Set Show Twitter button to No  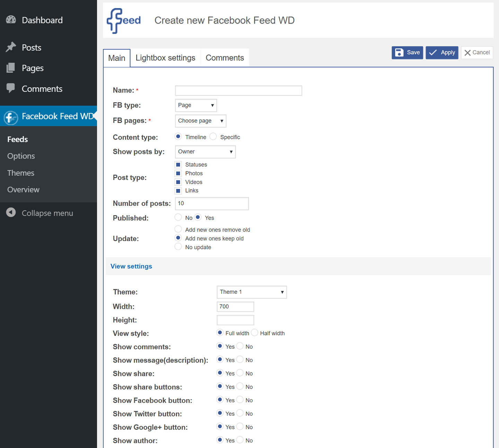[240, 413]
